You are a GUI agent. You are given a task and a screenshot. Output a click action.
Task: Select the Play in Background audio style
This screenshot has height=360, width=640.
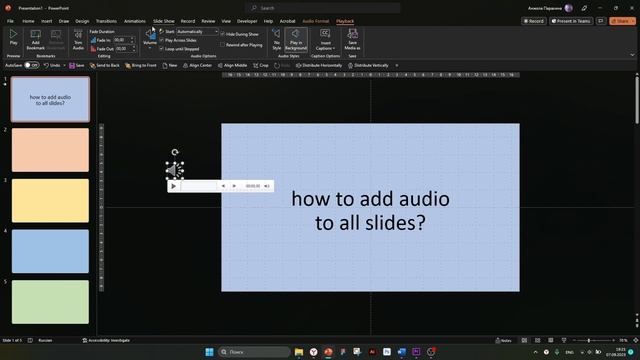(296, 40)
